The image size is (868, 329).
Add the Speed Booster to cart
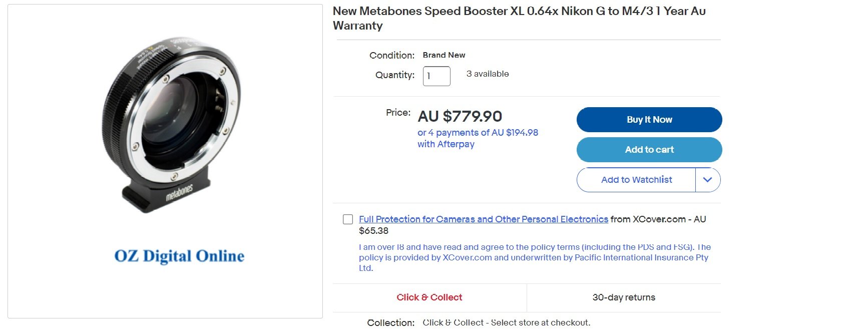(x=649, y=150)
